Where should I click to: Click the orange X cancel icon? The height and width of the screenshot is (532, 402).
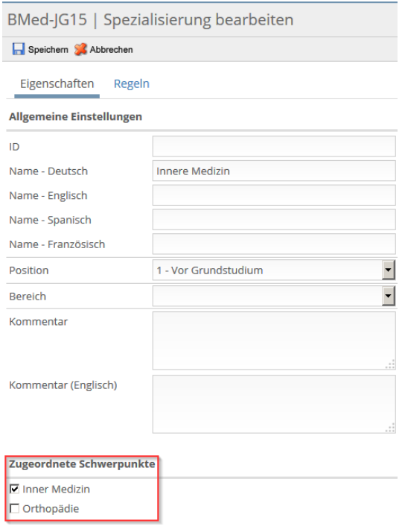[x=80, y=49]
